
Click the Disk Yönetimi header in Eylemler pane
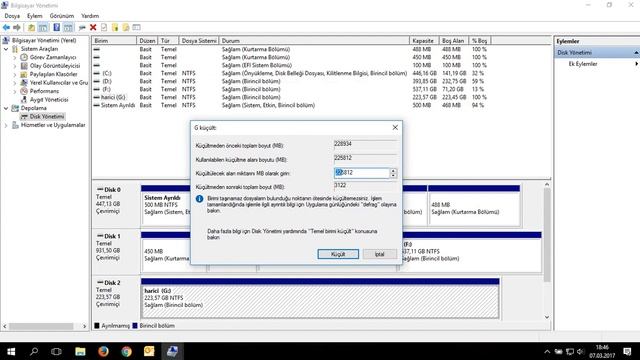[x=596, y=53]
